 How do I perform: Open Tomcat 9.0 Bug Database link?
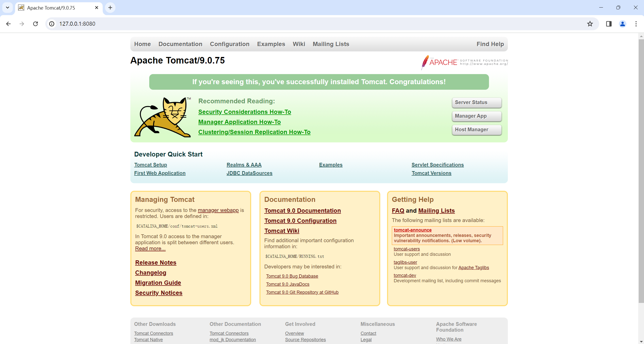[292, 276]
